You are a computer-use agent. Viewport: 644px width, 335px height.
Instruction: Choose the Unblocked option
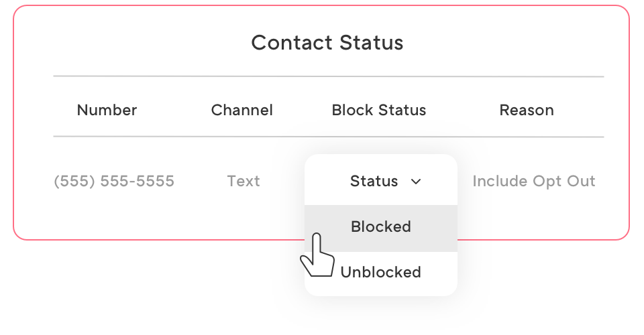[x=381, y=272]
